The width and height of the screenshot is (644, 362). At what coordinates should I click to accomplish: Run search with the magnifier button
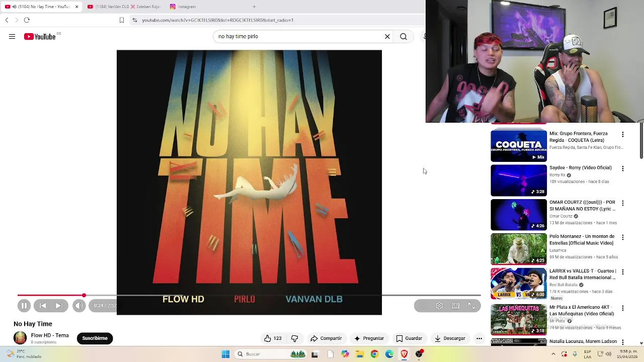[404, 37]
